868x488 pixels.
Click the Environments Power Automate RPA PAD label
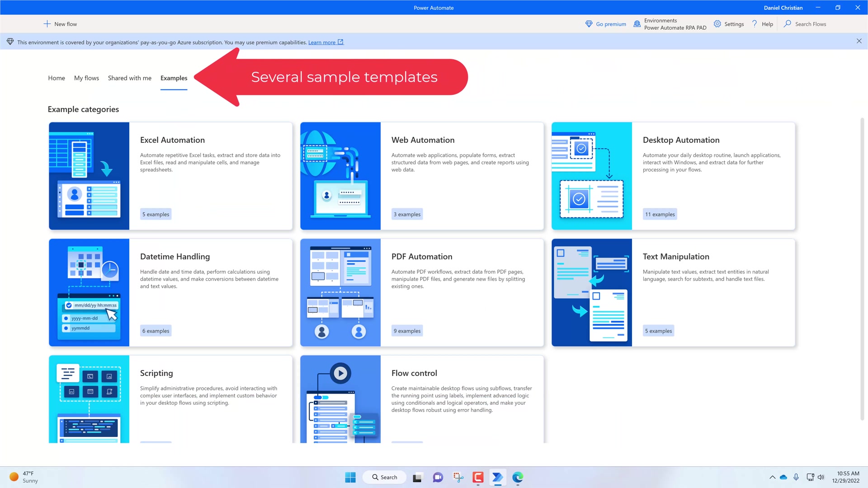(675, 24)
